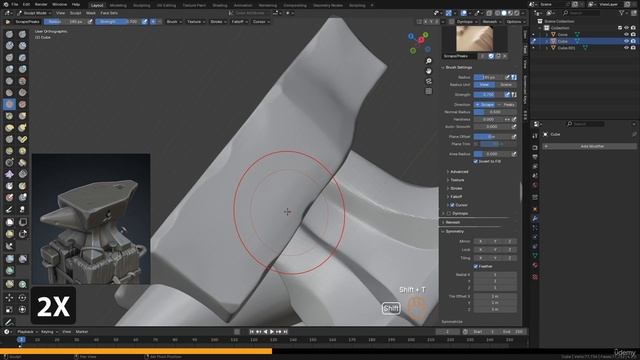640x360 pixels.
Task: Toggle camera view gizmo in viewport
Action: [x=429, y=81]
